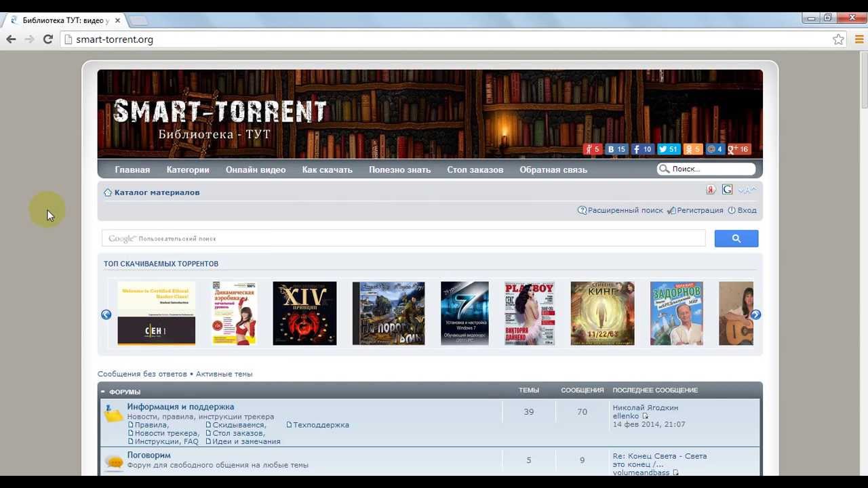Viewport: 868px width, 488px height.
Task: Click the browser forward arrow
Action: click(29, 39)
